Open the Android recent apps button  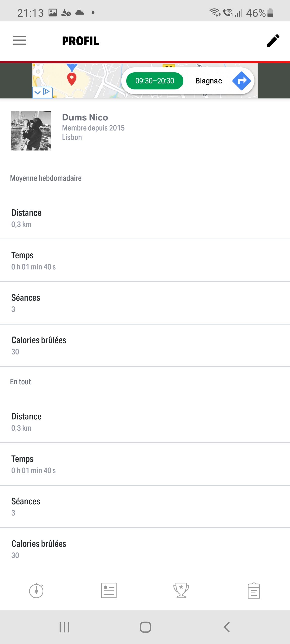(x=64, y=627)
